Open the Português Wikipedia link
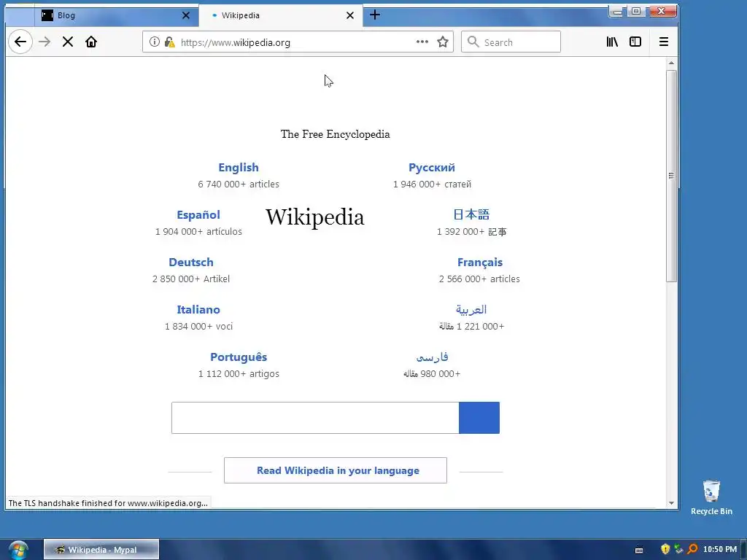 239,357
